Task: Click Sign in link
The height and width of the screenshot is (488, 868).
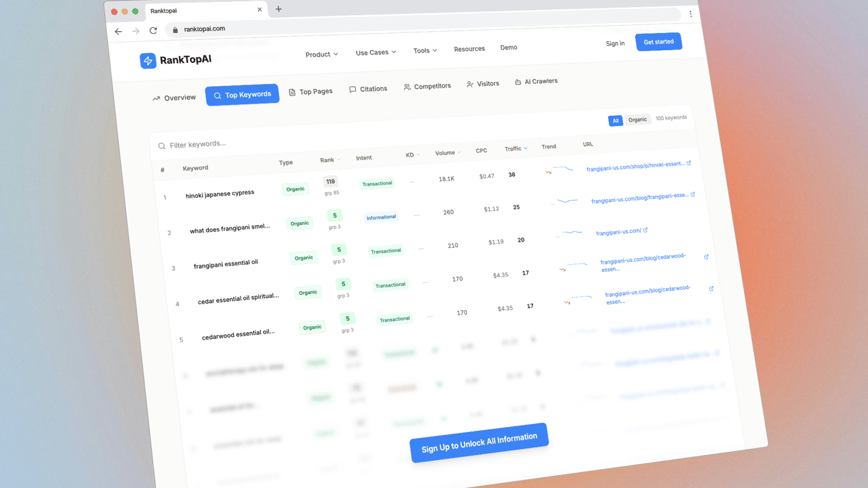Action: pos(615,43)
